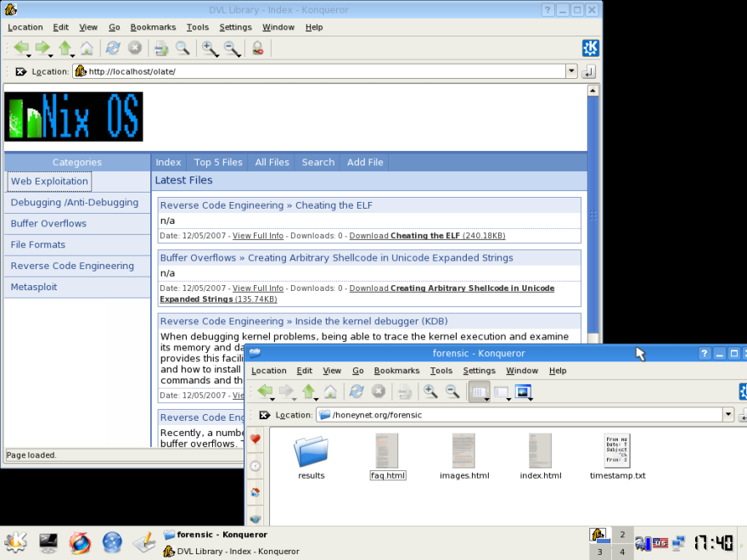Image resolution: width=747 pixels, height=560 pixels.
Task: Click DVL page vertical scrollbar thumb
Action: 593,216
